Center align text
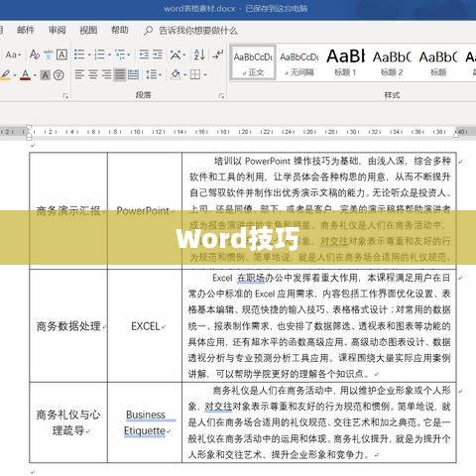476x476 pixels. click(x=93, y=74)
